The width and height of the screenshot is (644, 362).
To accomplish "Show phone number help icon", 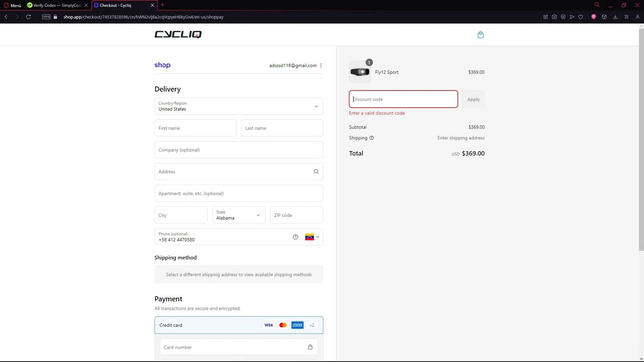I will 295,237.
